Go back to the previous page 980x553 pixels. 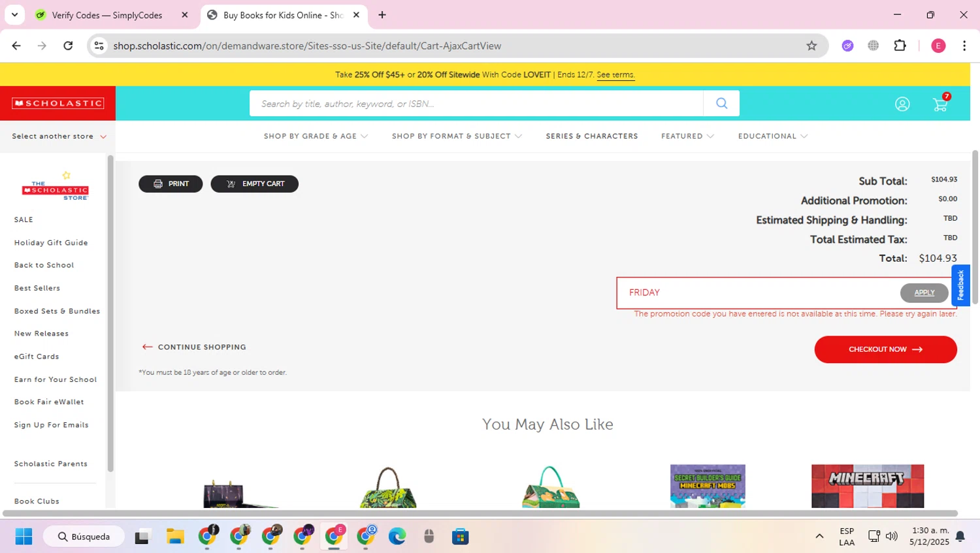pyautogui.click(x=16, y=46)
